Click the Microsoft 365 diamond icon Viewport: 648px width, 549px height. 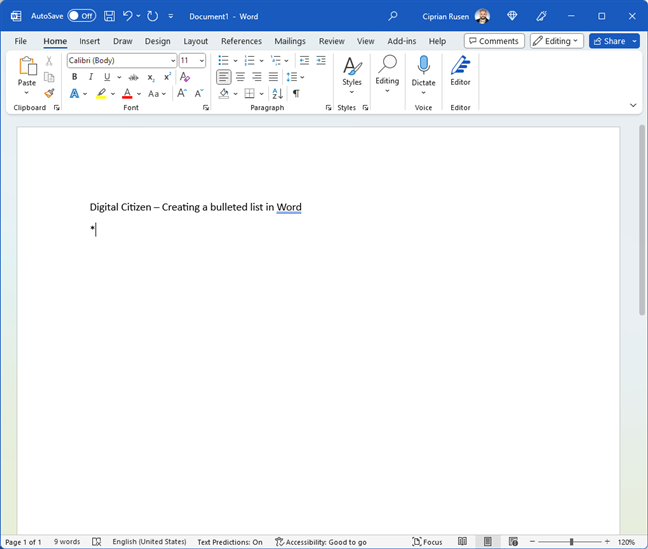(x=512, y=16)
